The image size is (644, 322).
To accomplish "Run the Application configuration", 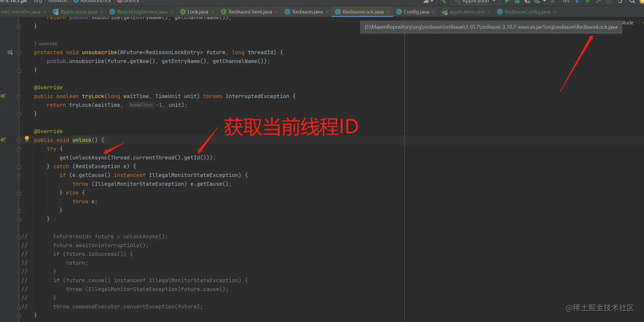I will click(x=507, y=2).
